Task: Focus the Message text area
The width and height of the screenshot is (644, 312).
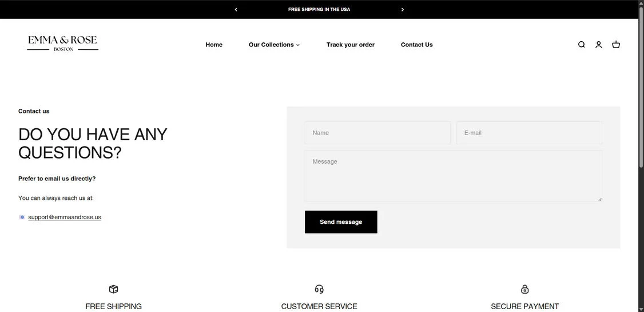Action: pos(454,176)
